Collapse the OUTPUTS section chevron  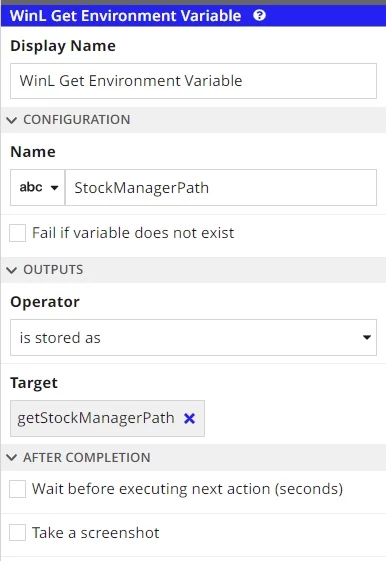pos(12,270)
